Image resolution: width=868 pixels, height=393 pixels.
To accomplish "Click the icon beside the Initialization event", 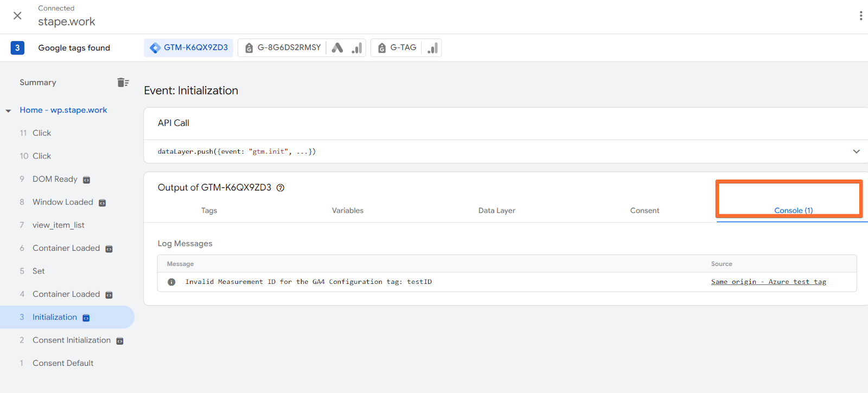I will (86, 318).
